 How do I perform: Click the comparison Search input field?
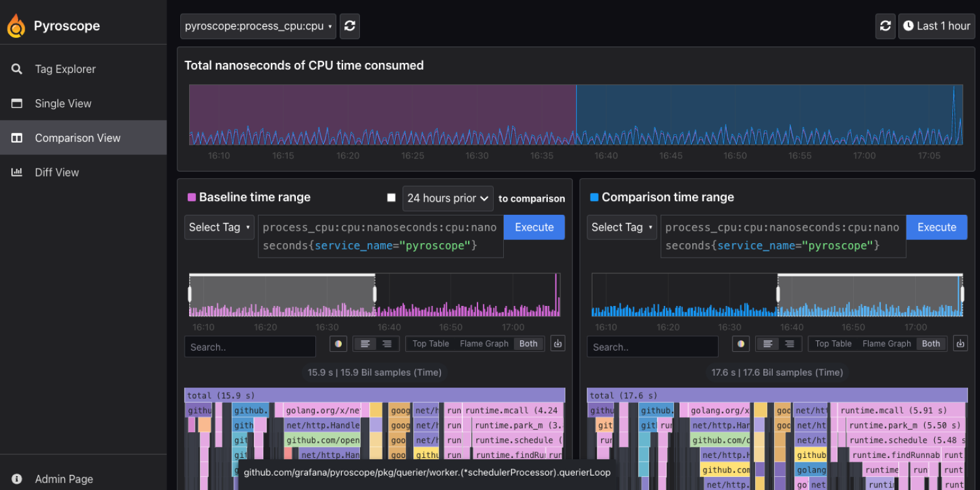click(x=651, y=346)
